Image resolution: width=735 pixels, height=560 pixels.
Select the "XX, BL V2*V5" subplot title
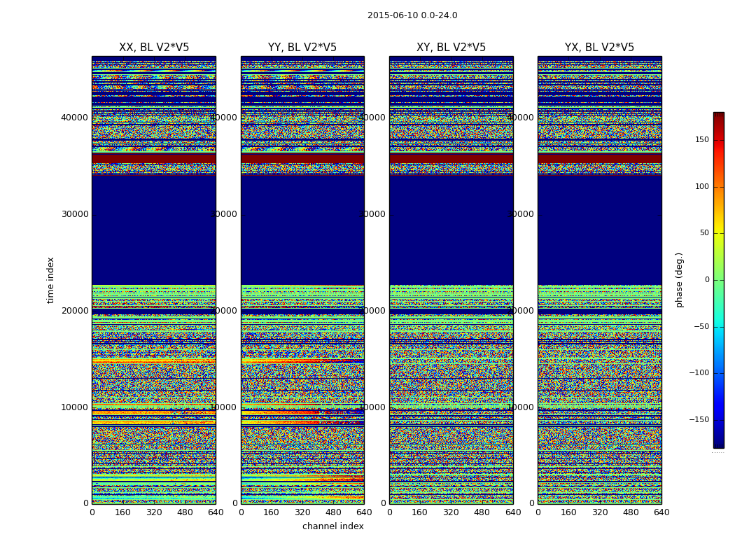coord(154,48)
